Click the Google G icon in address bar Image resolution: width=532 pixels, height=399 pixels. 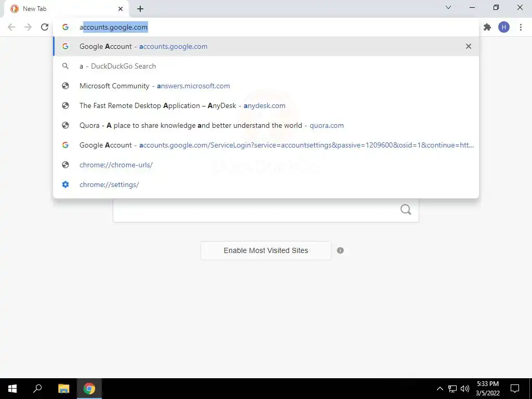(x=65, y=27)
